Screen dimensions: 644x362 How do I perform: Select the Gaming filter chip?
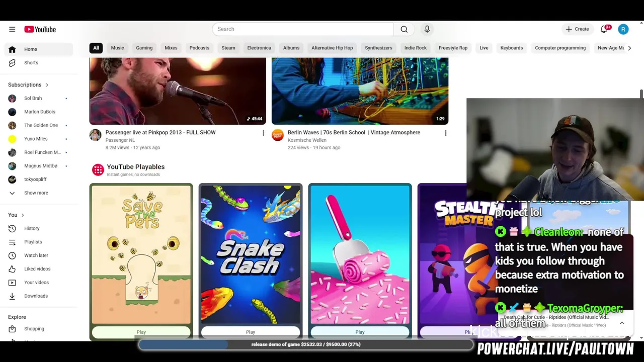coord(144,48)
